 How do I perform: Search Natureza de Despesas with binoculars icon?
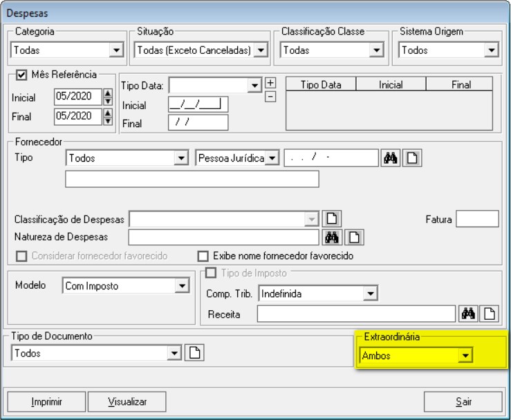[332, 238]
